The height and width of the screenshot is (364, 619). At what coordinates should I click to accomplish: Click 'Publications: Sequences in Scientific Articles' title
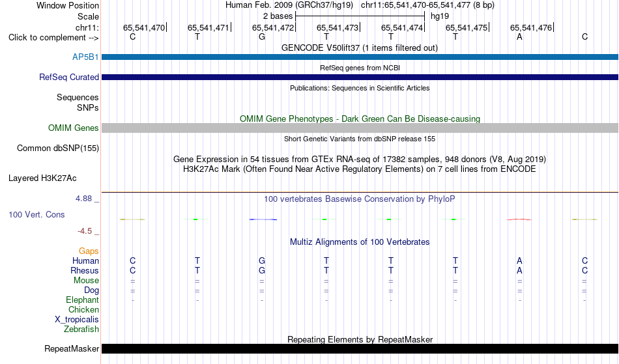[360, 88]
